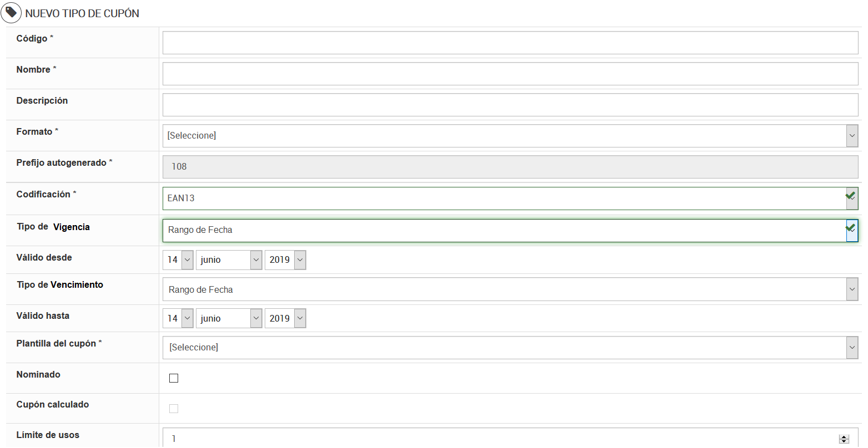This screenshot has height=448, width=868.
Task: Open the Codificación EAN13 dropdown
Action: point(510,198)
